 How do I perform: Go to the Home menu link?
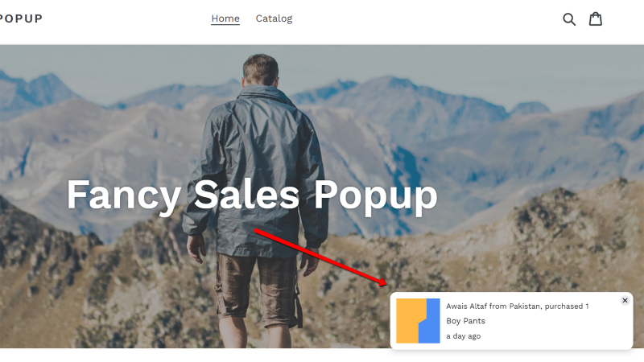click(225, 19)
